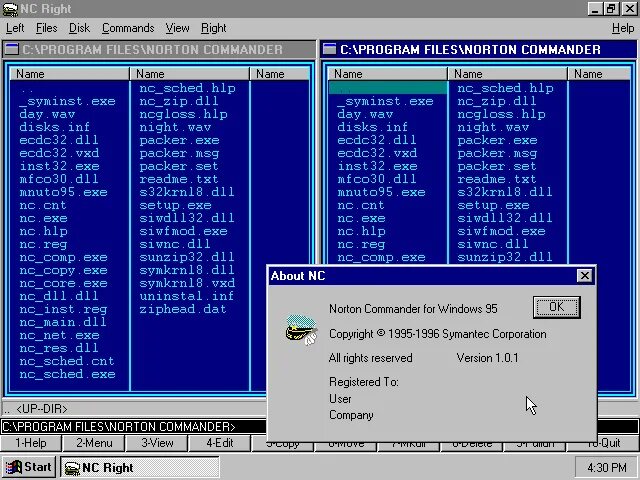The width and height of the screenshot is (640, 480).
Task: Open the Disk menu
Action: click(x=79, y=28)
